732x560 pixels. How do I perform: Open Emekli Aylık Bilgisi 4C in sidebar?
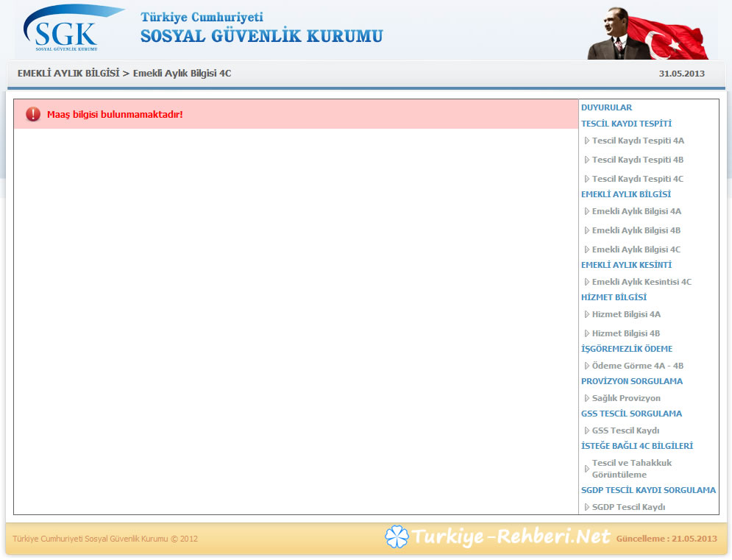click(x=636, y=249)
